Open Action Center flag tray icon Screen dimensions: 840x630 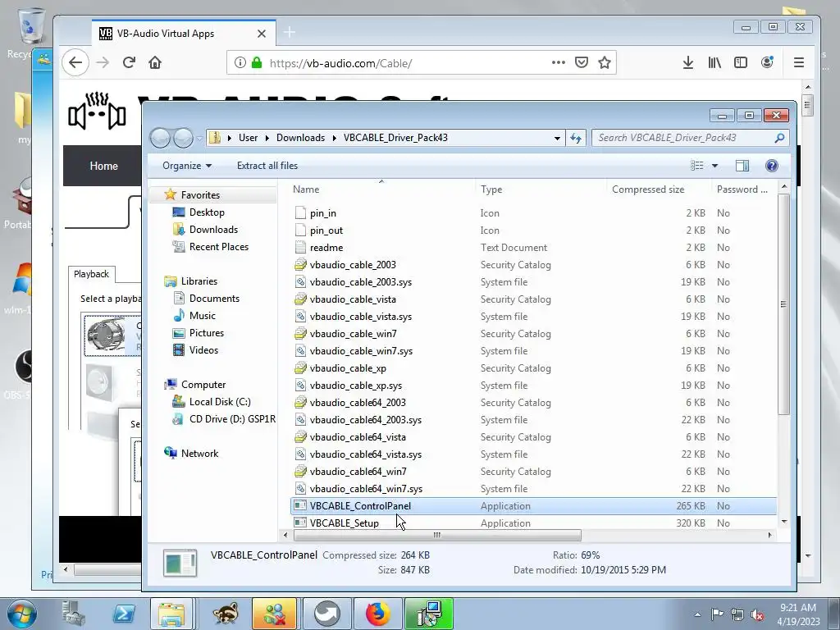point(717,614)
